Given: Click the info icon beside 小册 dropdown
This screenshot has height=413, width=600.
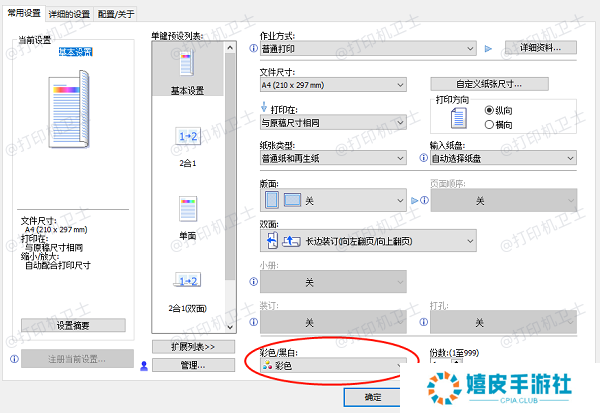Looking at the screenshot, I should point(253,282).
